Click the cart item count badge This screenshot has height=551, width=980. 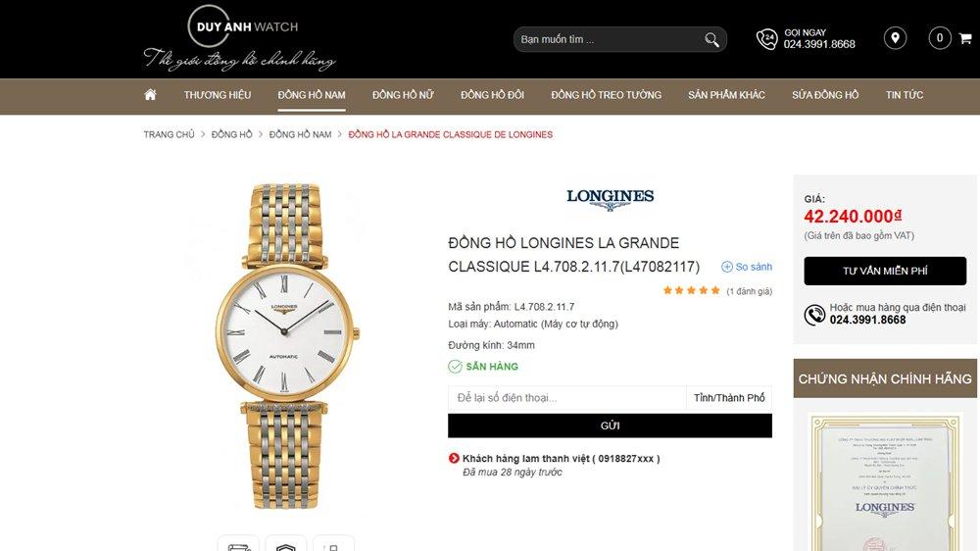pyautogui.click(x=940, y=38)
